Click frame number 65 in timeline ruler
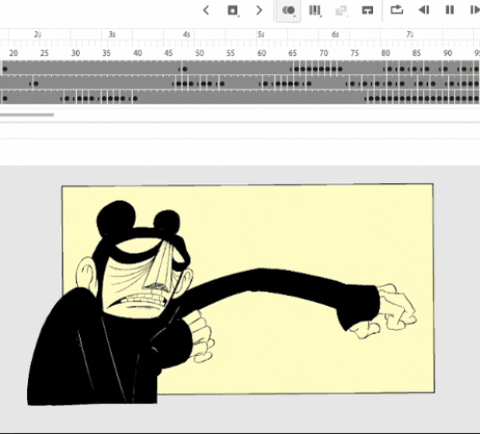 [x=292, y=53]
